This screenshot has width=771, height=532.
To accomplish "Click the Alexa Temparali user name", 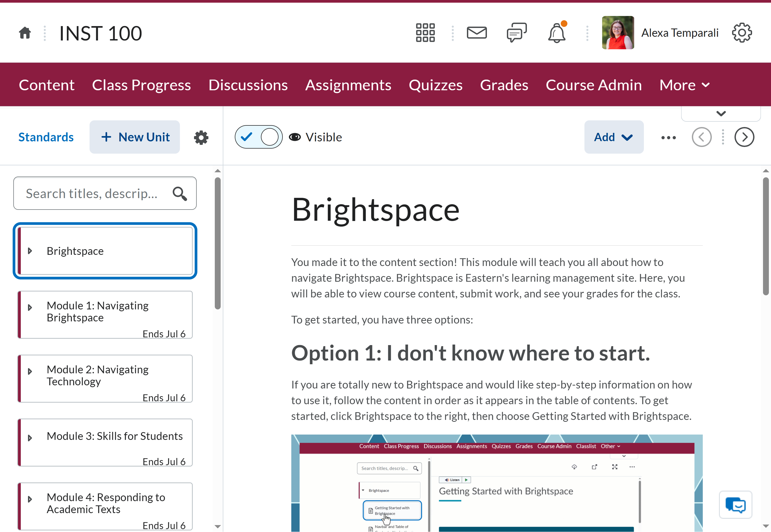I will coord(680,33).
